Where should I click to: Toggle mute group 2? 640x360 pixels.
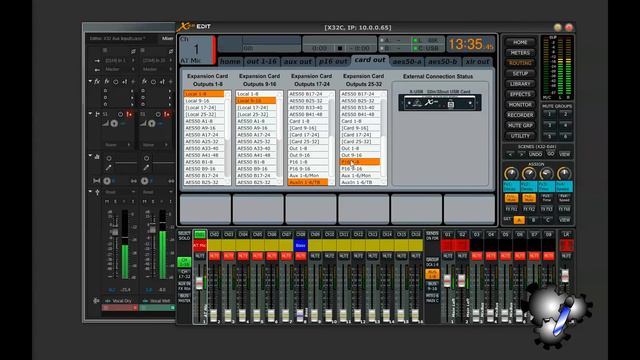pyautogui.click(x=565, y=114)
